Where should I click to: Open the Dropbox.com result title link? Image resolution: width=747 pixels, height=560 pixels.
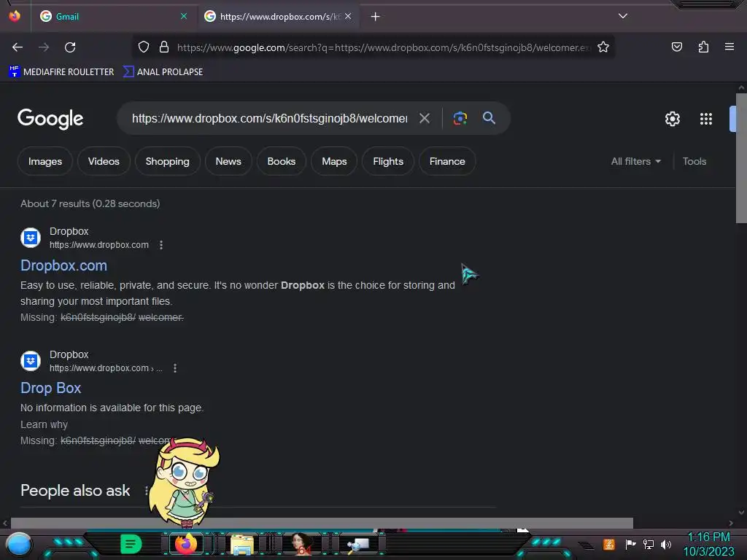click(x=64, y=265)
